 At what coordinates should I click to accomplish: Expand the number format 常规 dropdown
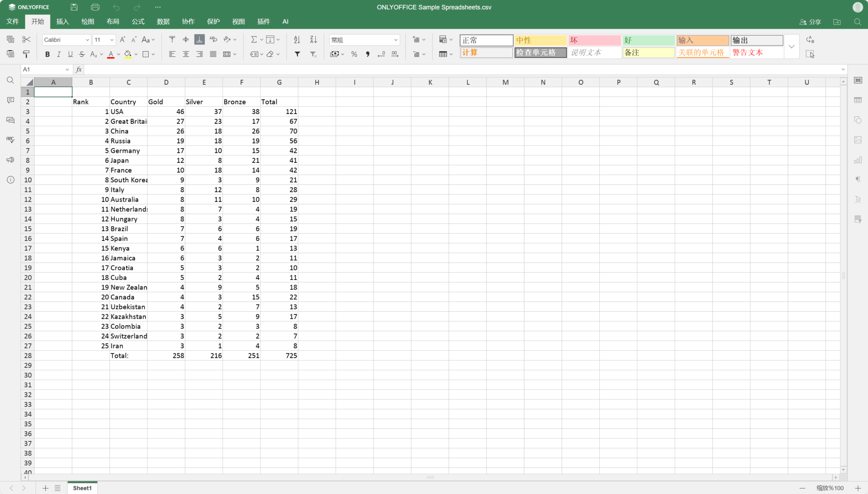coord(395,40)
